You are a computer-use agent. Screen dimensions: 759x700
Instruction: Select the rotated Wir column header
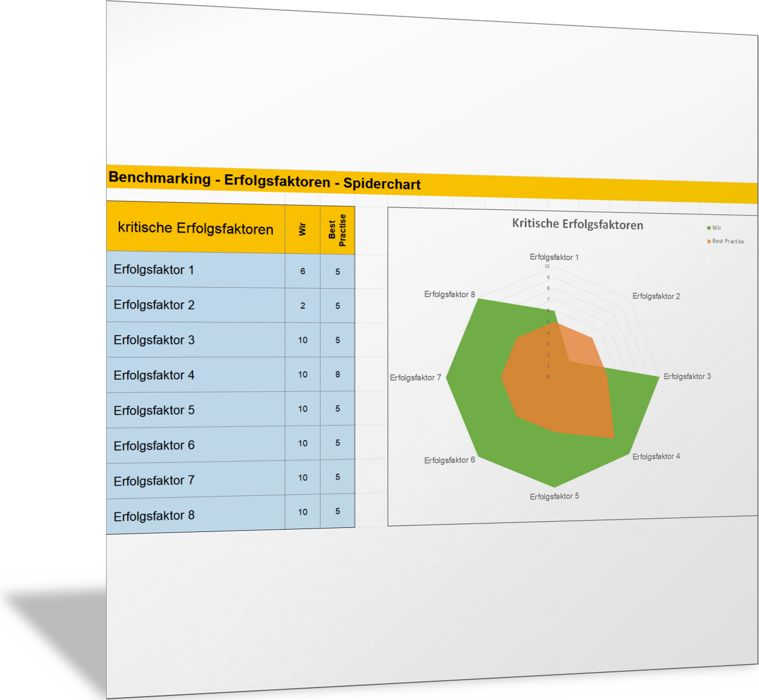click(302, 229)
